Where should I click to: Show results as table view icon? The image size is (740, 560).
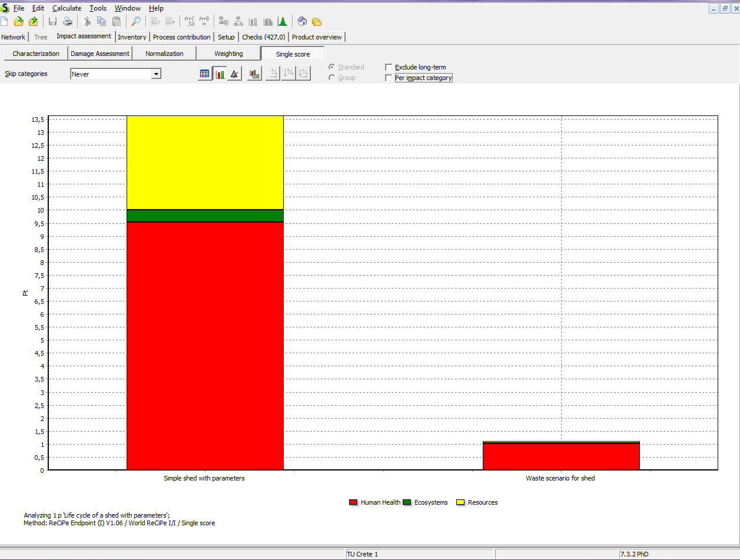point(205,74)
